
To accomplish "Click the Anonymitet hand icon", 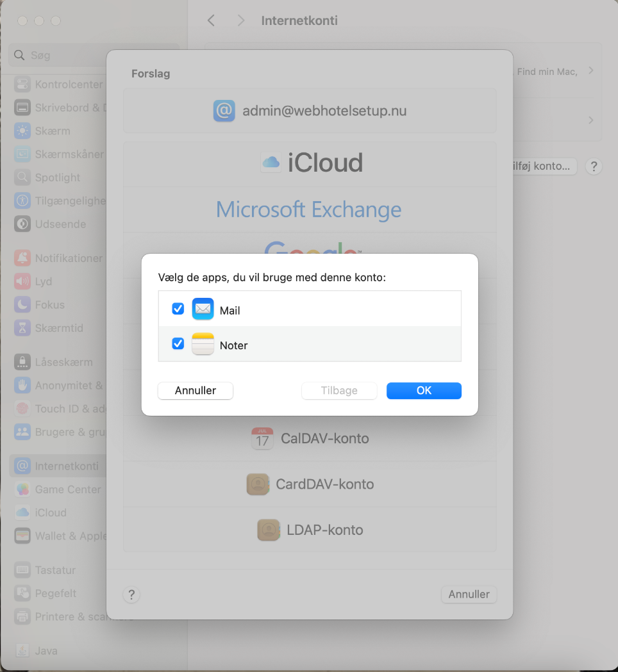I will coord(22,385).
